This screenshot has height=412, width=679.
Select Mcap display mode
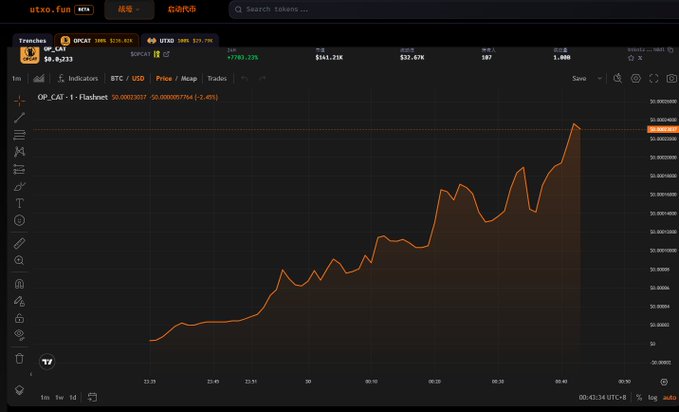click(x=189, y=78)
